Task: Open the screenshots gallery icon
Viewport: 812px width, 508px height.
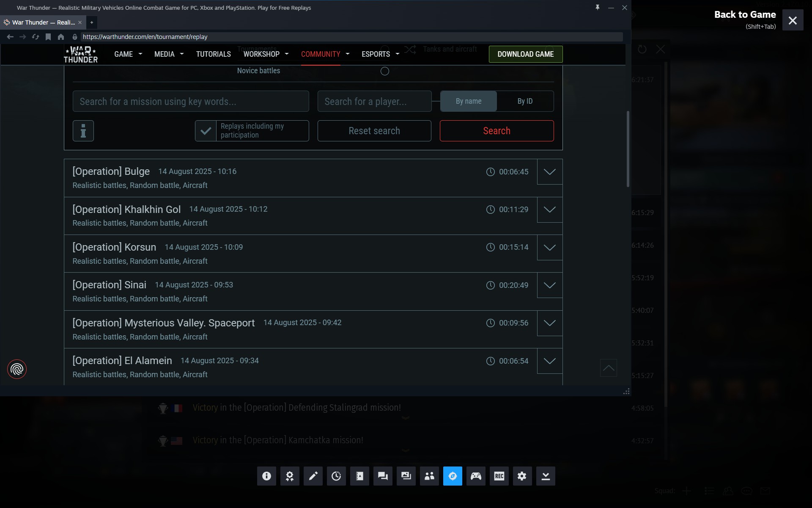Action: click(406, 476)
